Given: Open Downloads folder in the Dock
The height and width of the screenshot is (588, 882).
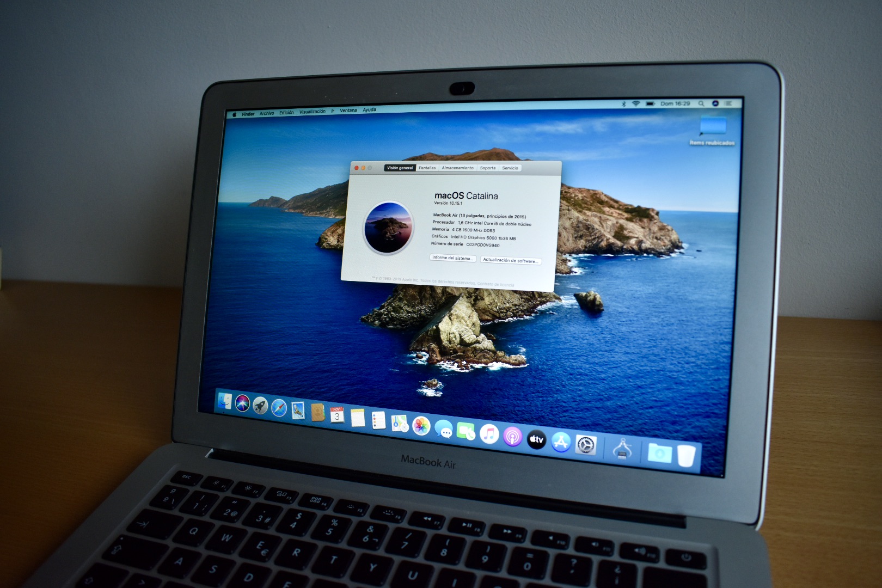Looking at the screenshot, I should (x=659, y=453).
